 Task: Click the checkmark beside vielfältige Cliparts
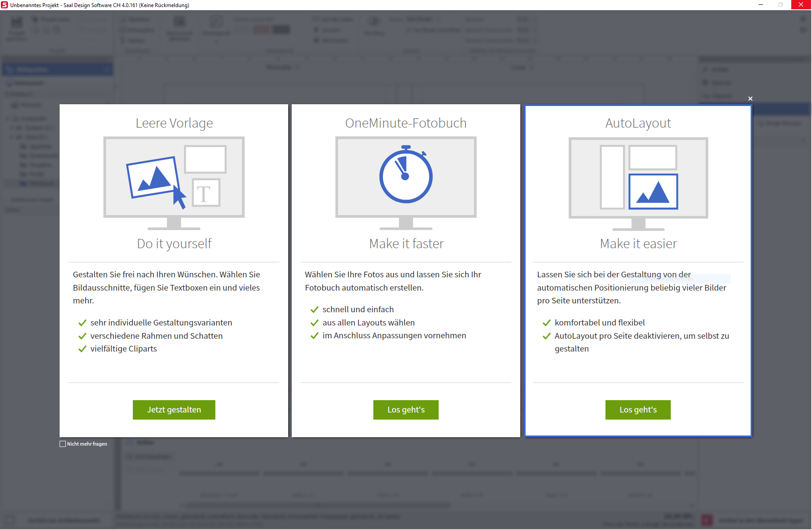click(x=82, y=349)
